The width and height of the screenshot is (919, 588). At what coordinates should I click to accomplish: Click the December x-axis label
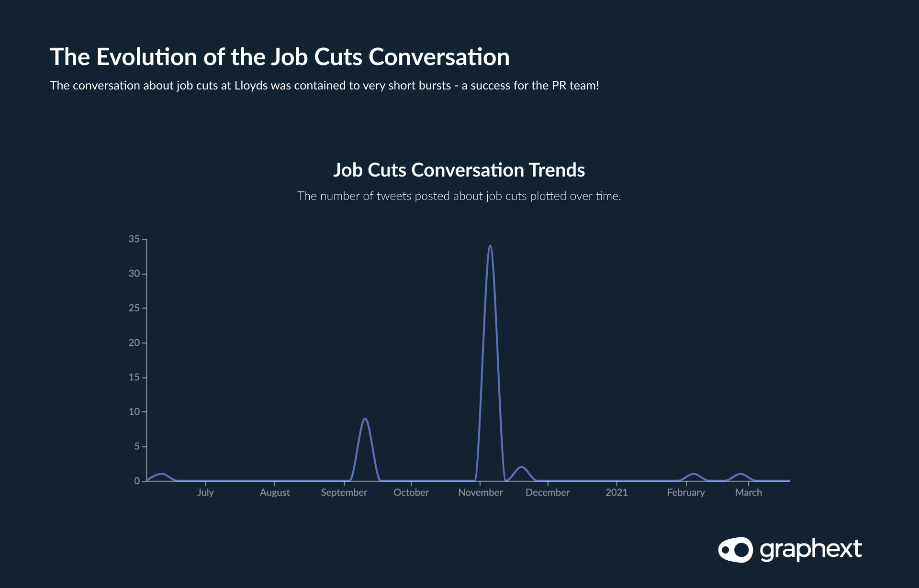click(548, 492)
